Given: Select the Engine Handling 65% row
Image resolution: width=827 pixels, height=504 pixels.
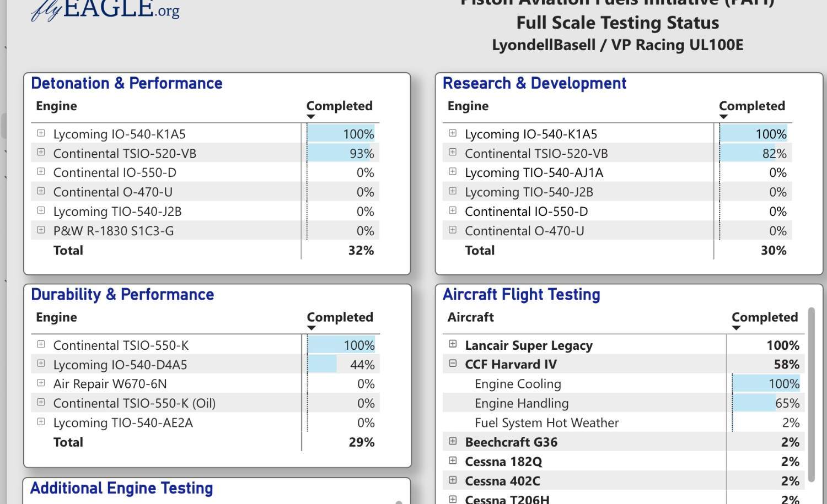Looking at the screenshot, I should click(x=521, y=403).
